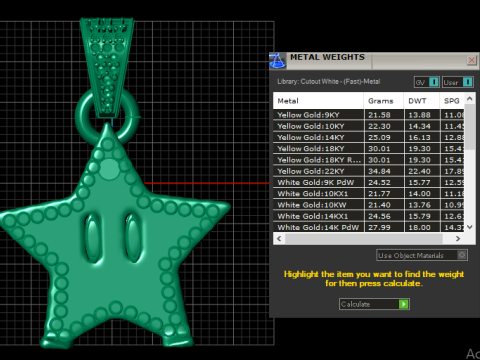Select the Yellow Gold:18KY R... row

click(x=369, y=160)
